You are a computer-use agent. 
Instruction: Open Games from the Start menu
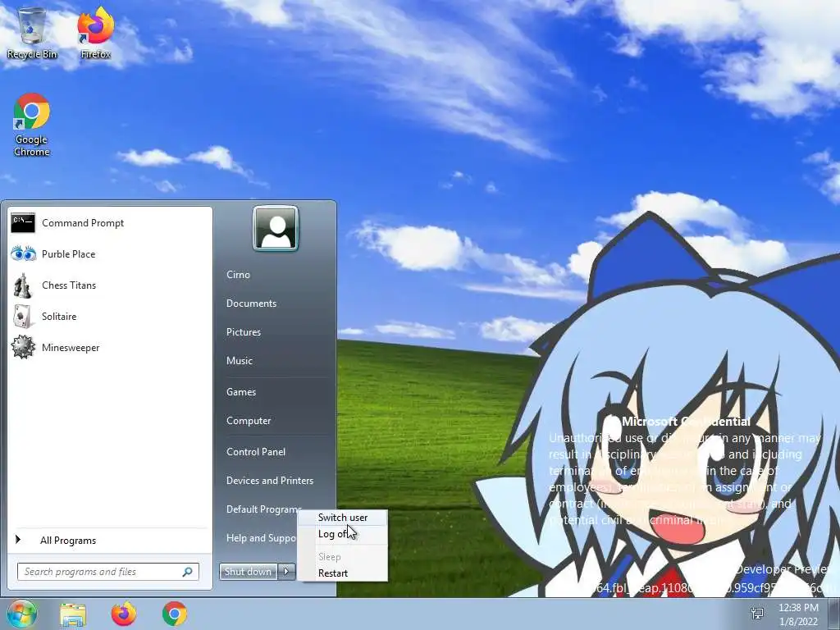[241, 391]
